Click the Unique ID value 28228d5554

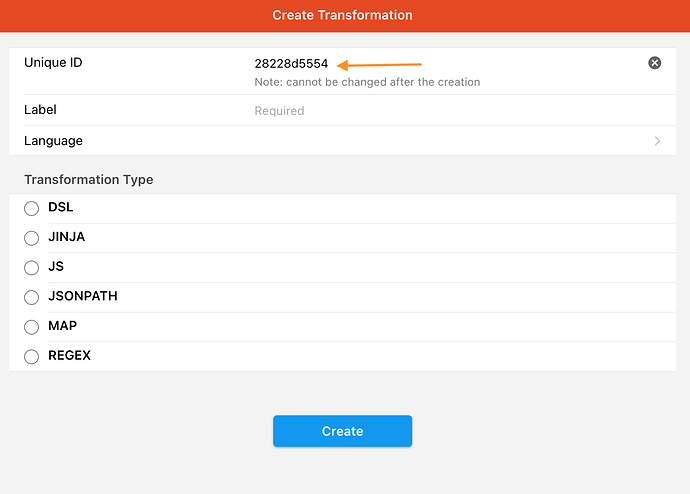[x=291, y=64]
